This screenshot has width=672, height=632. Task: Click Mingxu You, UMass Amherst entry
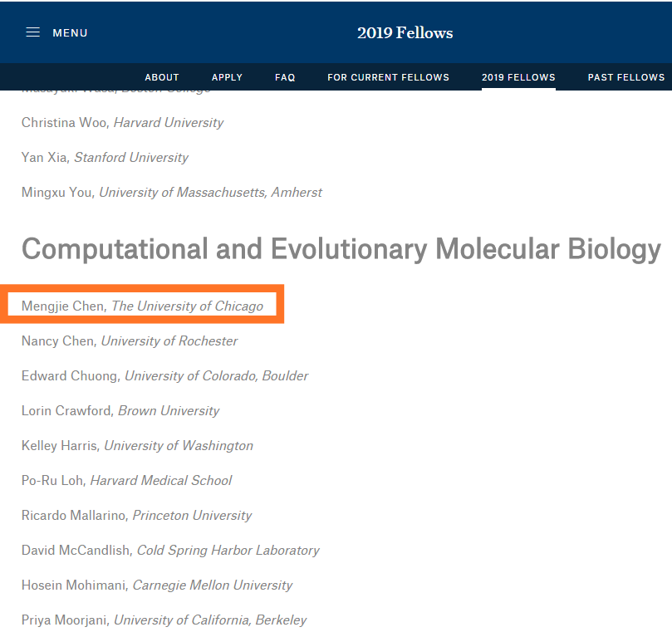tap(171, 193)
